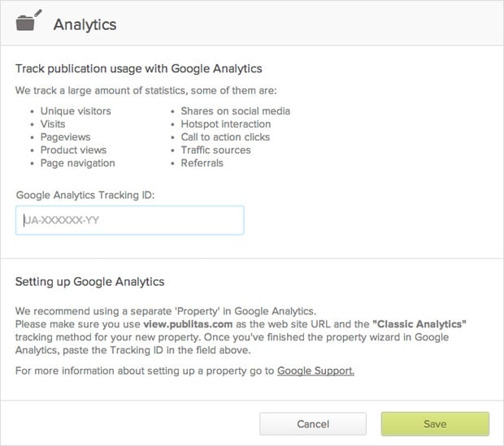Image resolution: width=504 pixels, height=446 pixels.
Task: Click the 'Hotspot interaction' list item
Action: point(225,123)
